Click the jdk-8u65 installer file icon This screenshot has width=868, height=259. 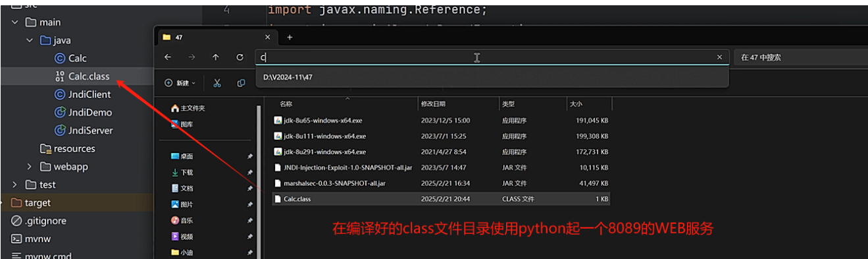(x=278, y=121)
